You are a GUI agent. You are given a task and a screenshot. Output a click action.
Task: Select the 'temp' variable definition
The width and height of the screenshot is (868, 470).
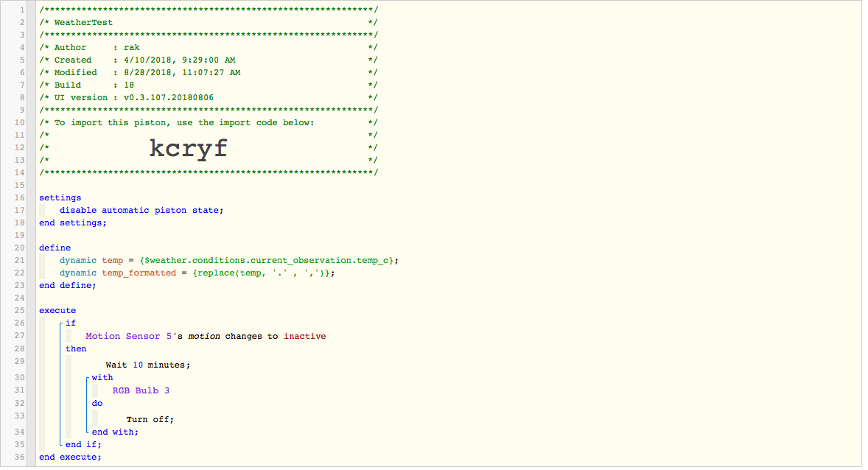pyautogui.click(x=228, y=260)
